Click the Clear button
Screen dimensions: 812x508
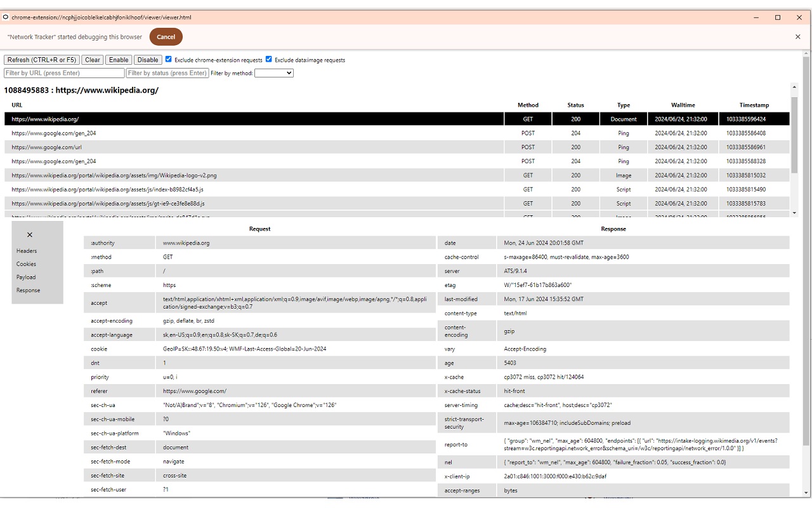93,60
